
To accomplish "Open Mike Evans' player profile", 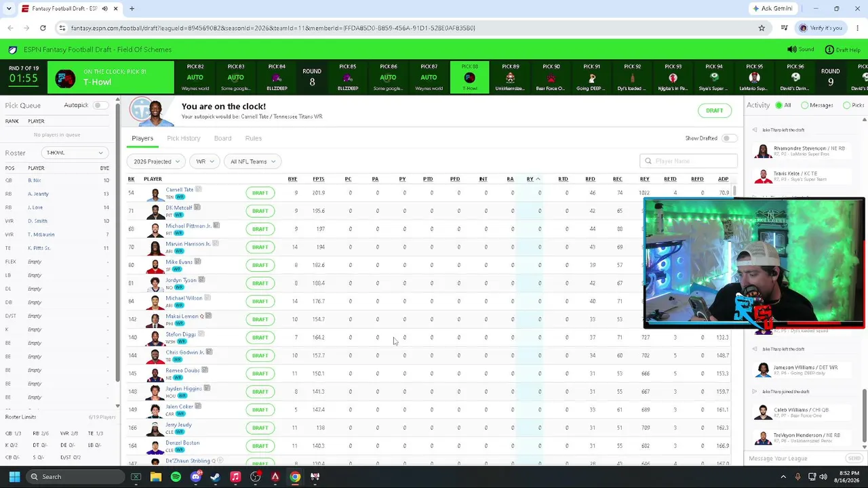I will tap(179, 262).
